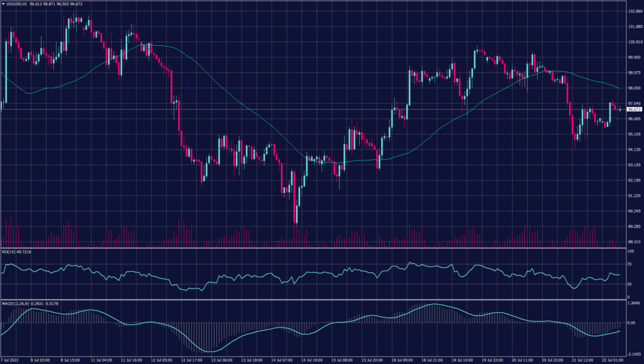644x364 pixels.
Task: Click the RSI 30 oversold level label
Action: click(630, 284)
